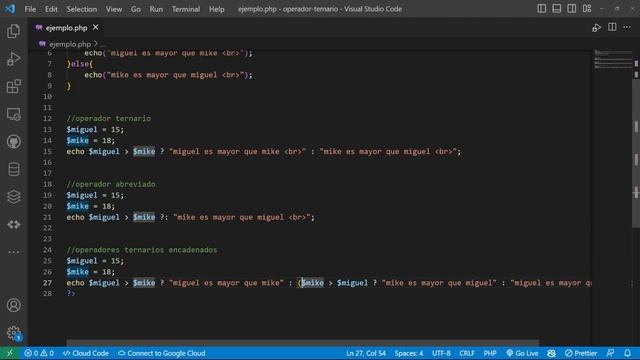Click the }else{ text on line 7
The image size is (640, 360).
point(80,64)
